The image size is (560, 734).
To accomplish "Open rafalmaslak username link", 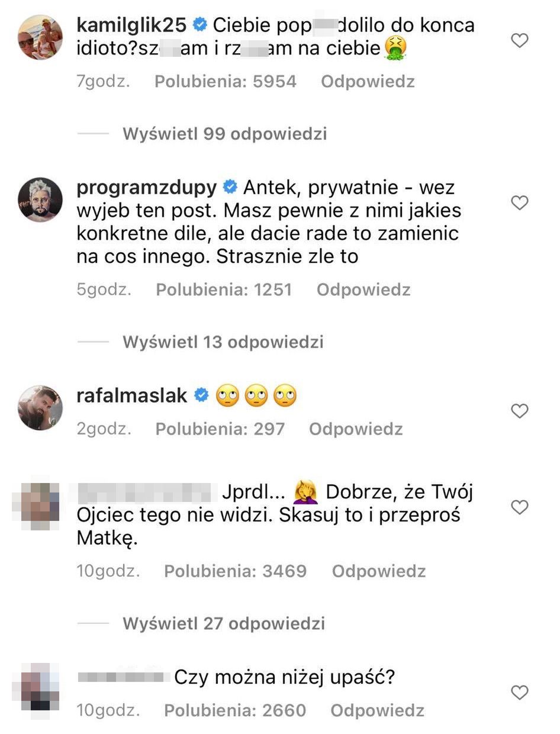I will [x=132, y=395].
